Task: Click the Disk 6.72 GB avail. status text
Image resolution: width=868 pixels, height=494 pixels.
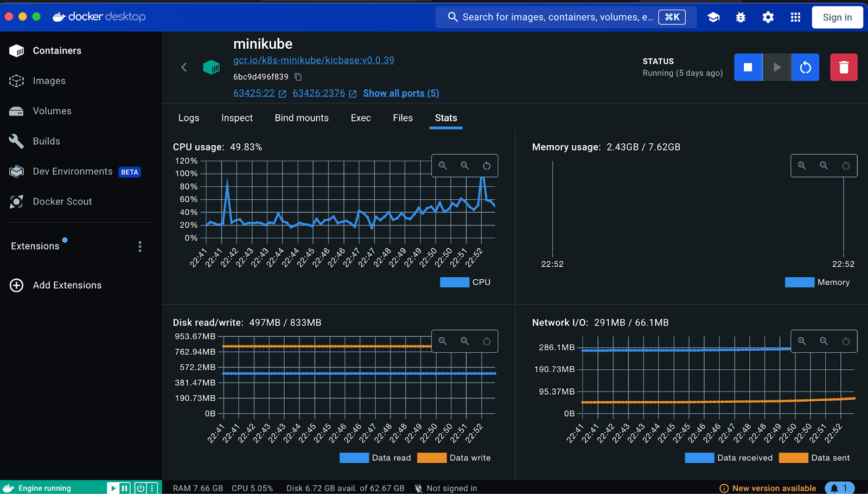Action: (346, 488)
